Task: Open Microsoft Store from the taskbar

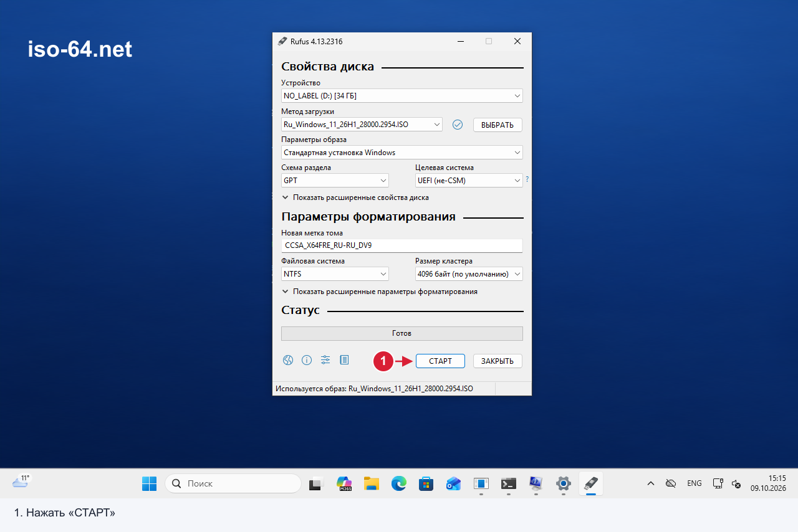Action: pyautogui.click(x=426, y=483)
